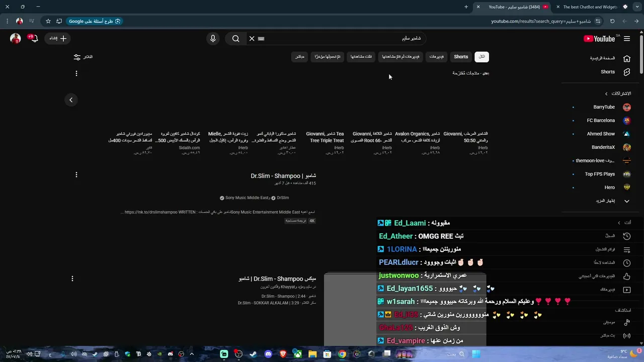Expand the You section header arrow

[619, 223]
